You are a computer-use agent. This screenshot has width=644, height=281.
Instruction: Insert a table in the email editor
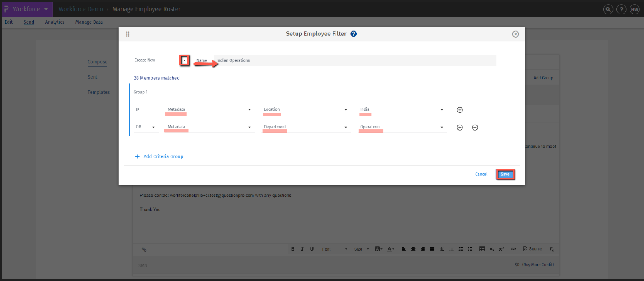pyautogui.click(x=482, y=249)
